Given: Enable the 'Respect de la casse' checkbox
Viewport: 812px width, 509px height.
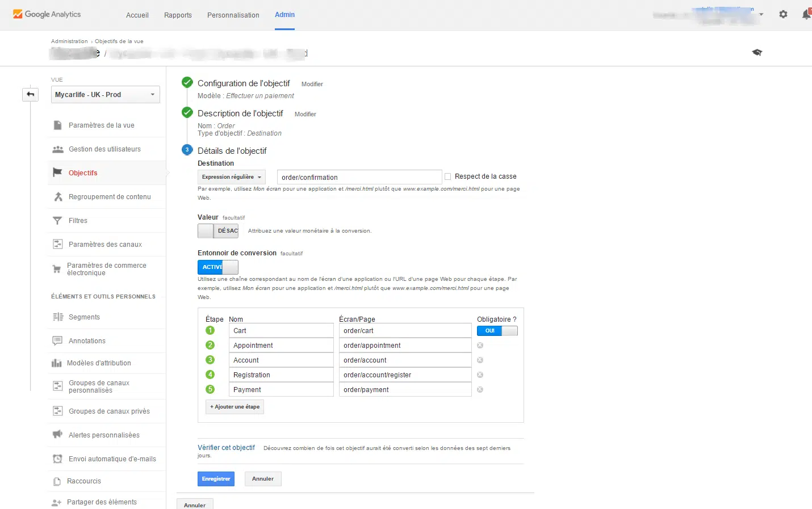Looking at the screenshot, I should [x=448, y=176].
